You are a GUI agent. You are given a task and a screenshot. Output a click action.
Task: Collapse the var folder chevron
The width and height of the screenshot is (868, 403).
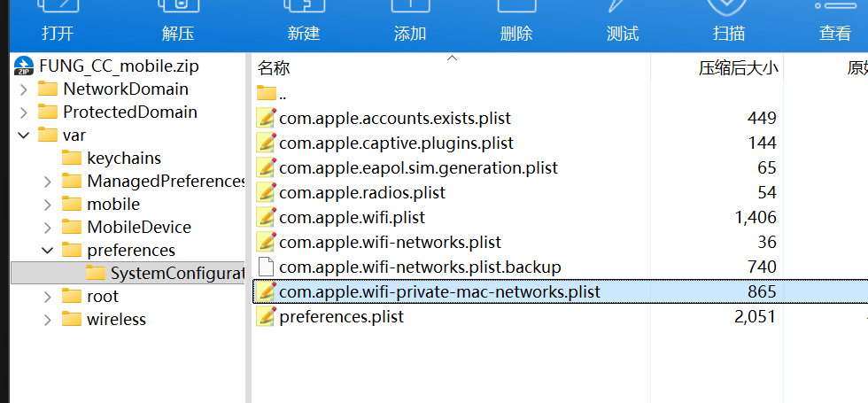click(x=23, y=135)
